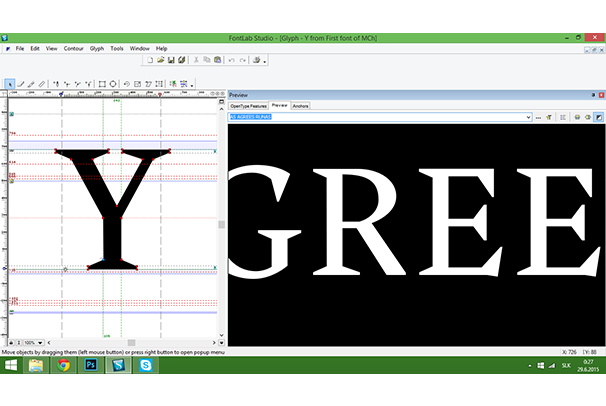
Task: Toggle black background mode in Preview panel
Action: point(599,117)
